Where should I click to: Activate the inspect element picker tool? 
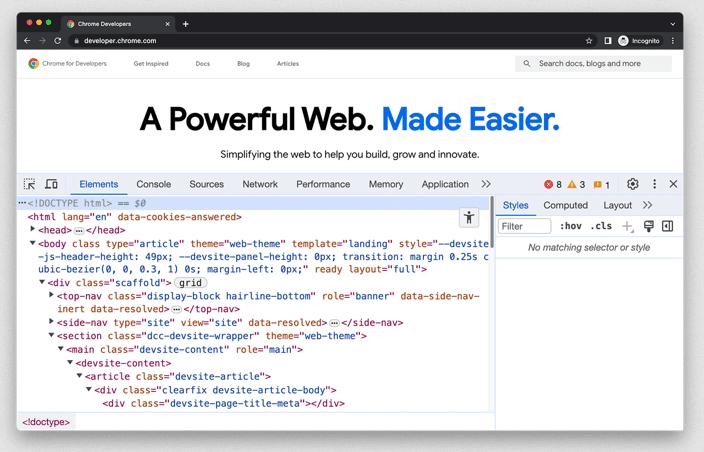click(29, 184)
